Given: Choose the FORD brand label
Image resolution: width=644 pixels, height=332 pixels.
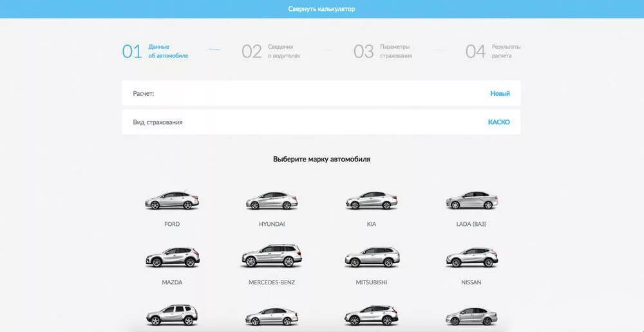Looking at the screenshot, I should [x=172, y=224].
